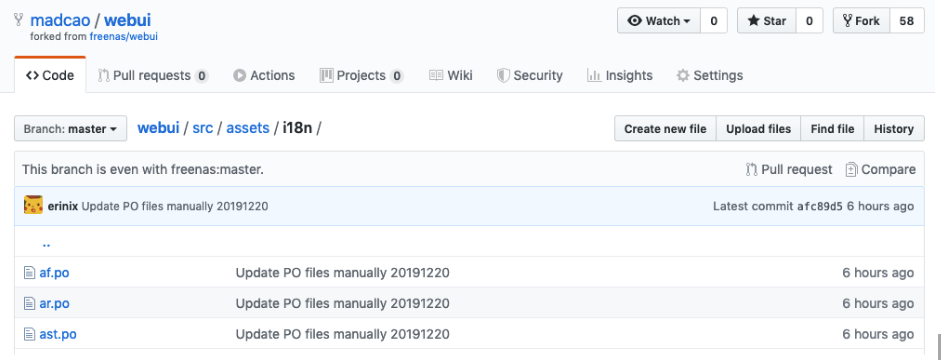Image resolution: width=941 pixels, height=360 pixels.
Task: Open latest commit message in the header
Action: [x=175, y=206]
